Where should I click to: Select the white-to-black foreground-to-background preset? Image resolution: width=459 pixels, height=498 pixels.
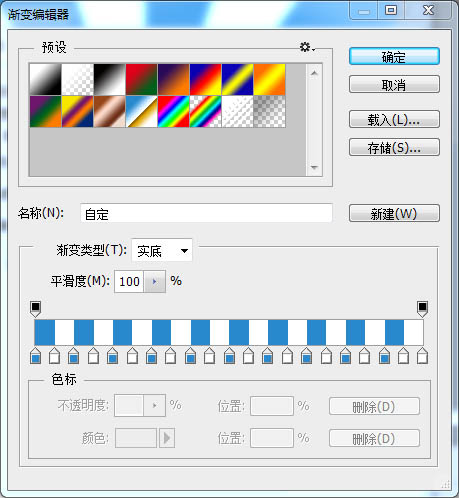pyautogui.click(x=45, y=79)
